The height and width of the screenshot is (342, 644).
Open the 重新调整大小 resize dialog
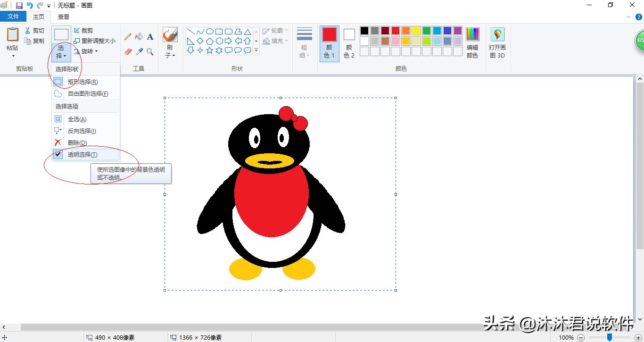[x=94, y=41]
